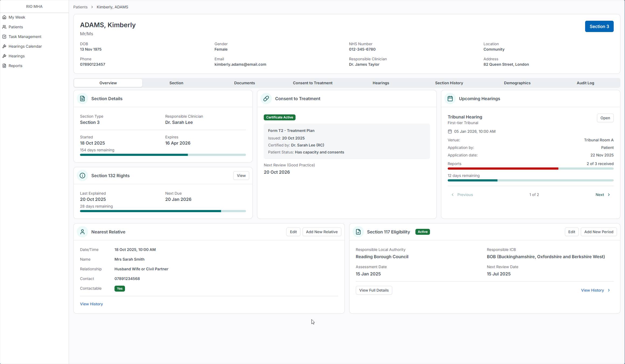
Task: Click the Section Details days remaining progress bar
Action: click(x=163, y=155)
